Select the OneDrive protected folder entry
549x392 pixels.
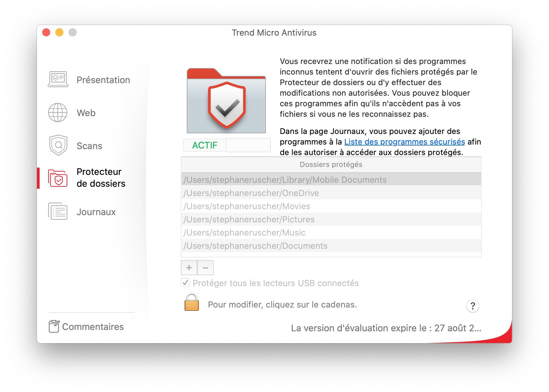(331, 193)
